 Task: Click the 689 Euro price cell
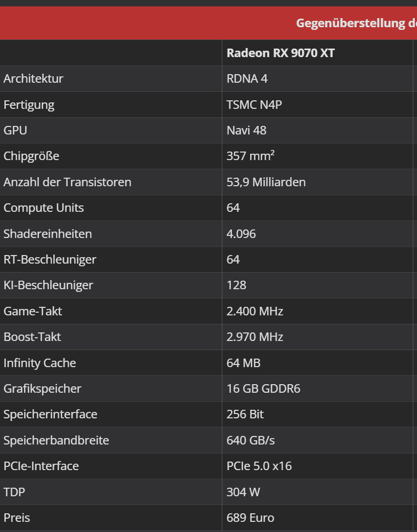[x=250, y=518]
